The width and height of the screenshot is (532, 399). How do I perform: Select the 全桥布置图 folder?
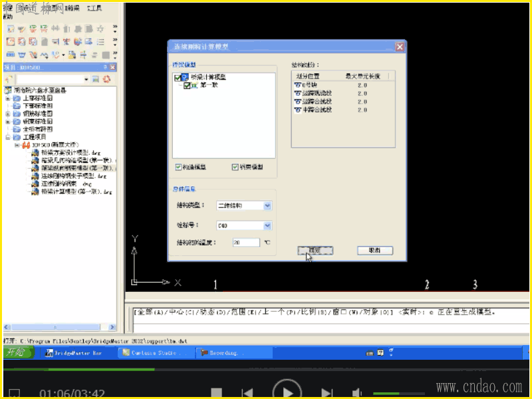pyautogui.click(x=37, y=129)
